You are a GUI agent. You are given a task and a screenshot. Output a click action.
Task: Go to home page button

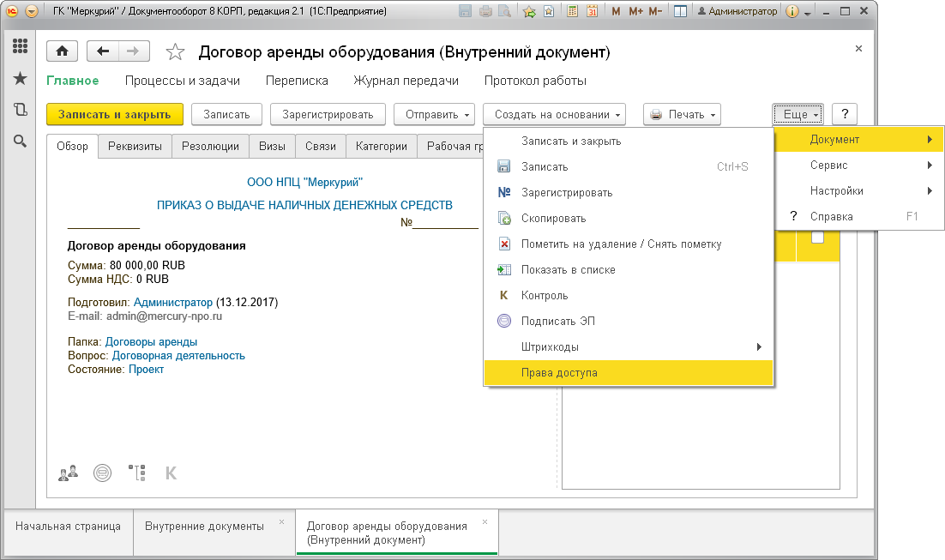tap(62, 51)
